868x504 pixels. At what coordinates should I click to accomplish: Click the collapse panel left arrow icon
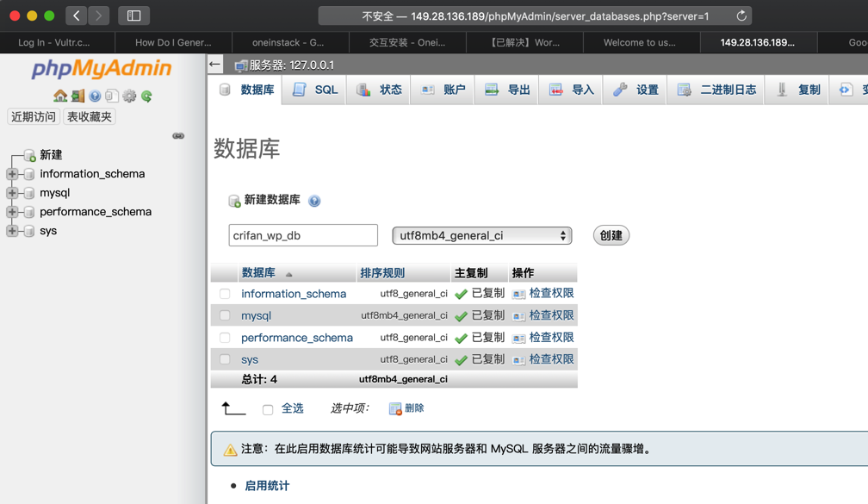[214, 65]
